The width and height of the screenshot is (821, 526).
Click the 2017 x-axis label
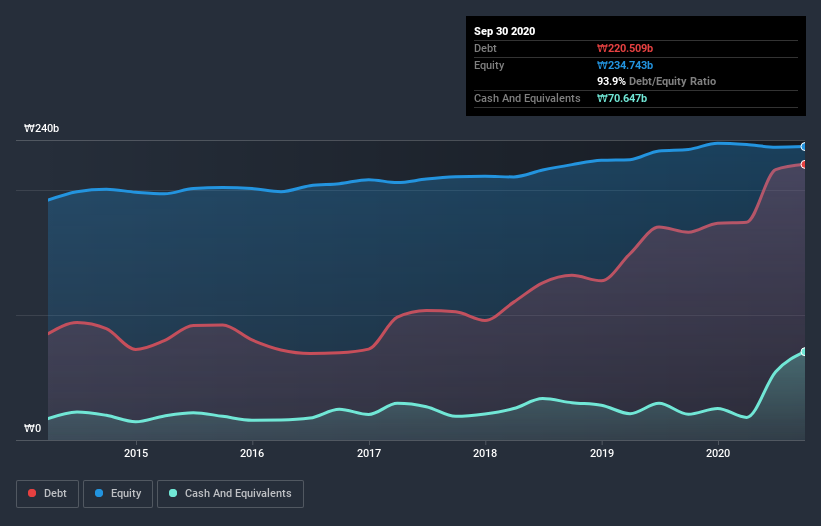click(369, 453)
